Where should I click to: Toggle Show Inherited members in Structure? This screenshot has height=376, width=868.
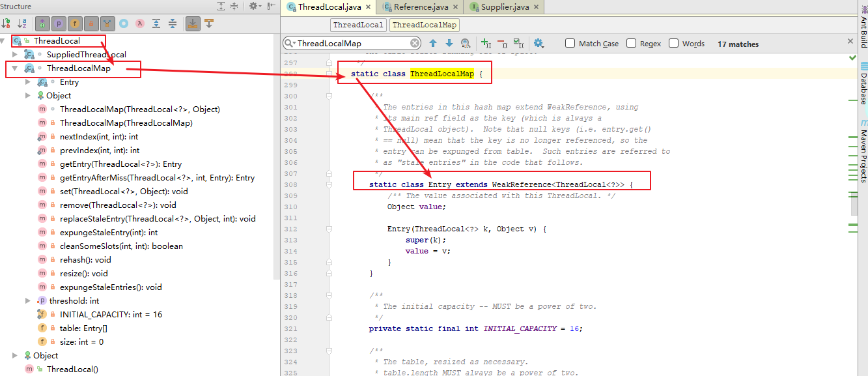(42, 23)
